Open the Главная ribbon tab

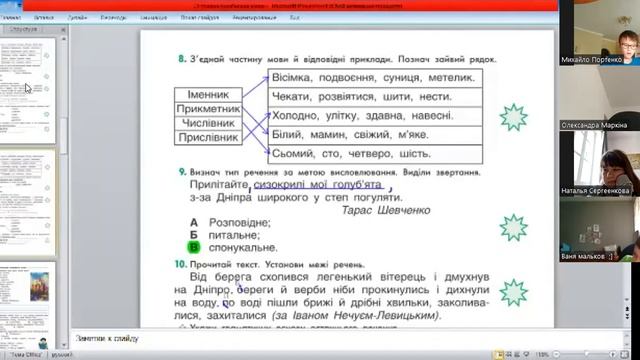click(11, 18)
